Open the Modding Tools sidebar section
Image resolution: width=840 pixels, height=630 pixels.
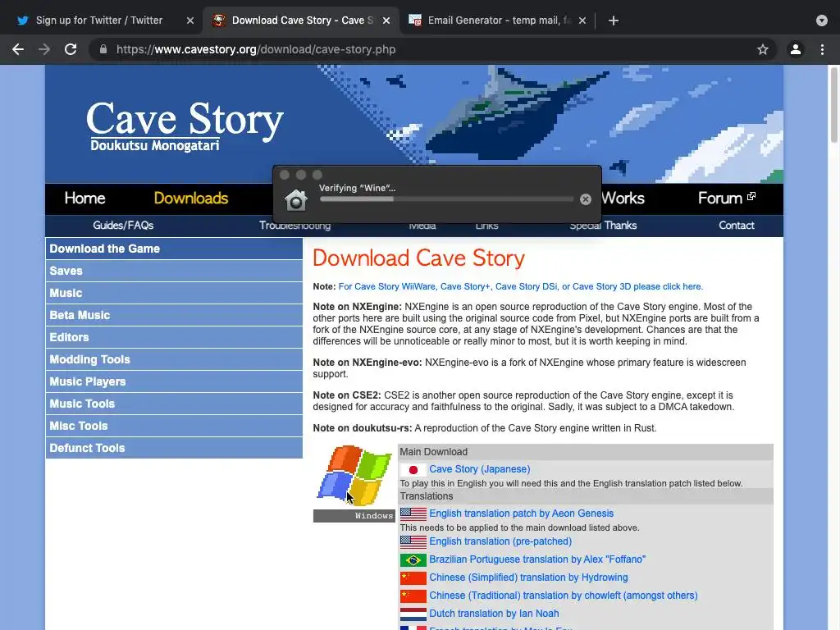tap(174, 359)
